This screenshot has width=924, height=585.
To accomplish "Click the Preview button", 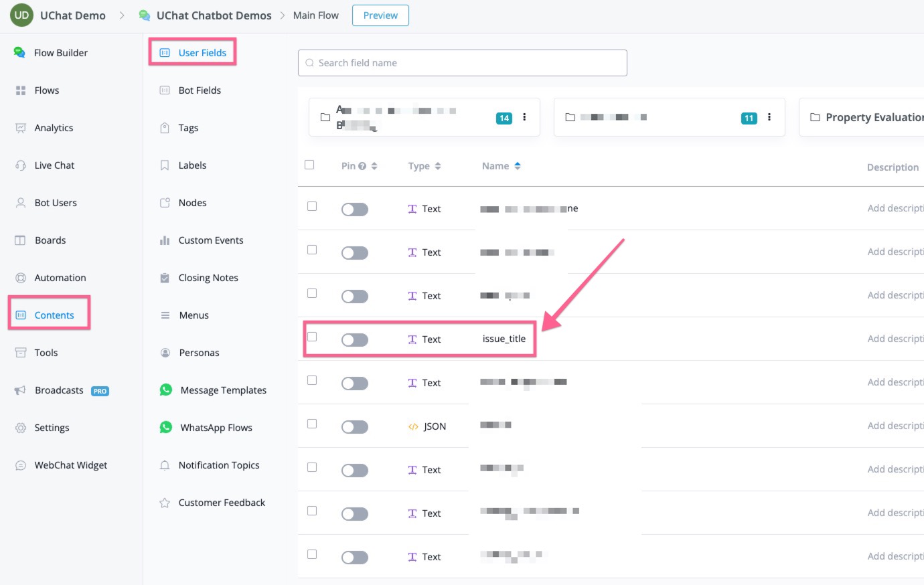I will pyautogui.click(x=380, y=15).
